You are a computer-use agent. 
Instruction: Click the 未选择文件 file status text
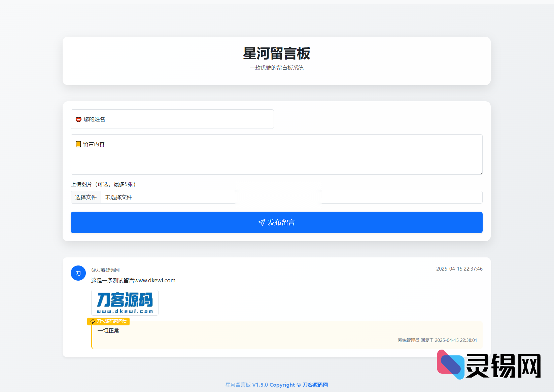[x=118, y=197]
